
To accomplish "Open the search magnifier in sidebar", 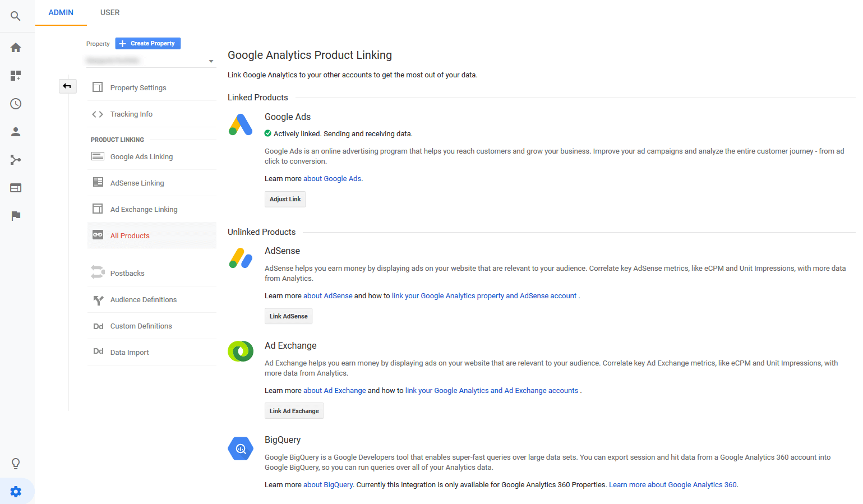I will [x=16, y=16].
